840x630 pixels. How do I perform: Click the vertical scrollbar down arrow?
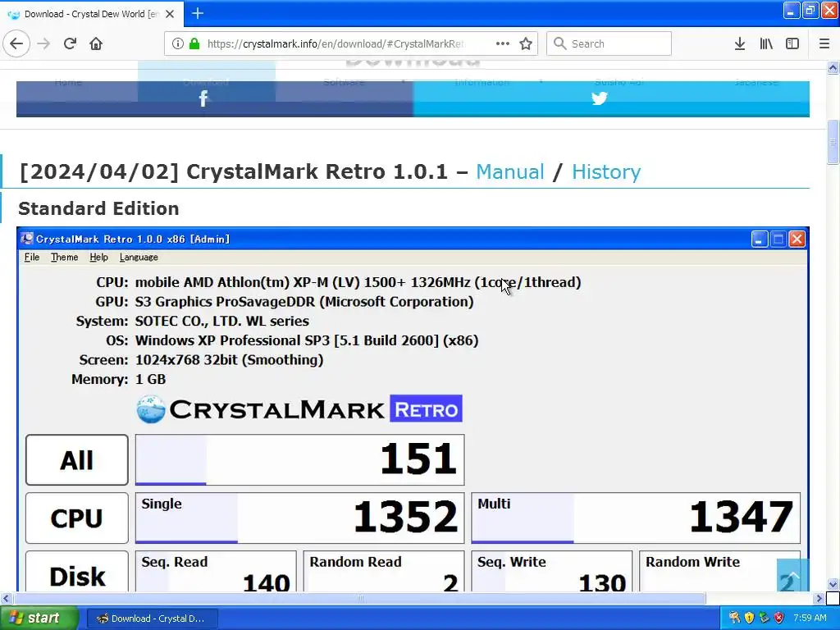833,584
